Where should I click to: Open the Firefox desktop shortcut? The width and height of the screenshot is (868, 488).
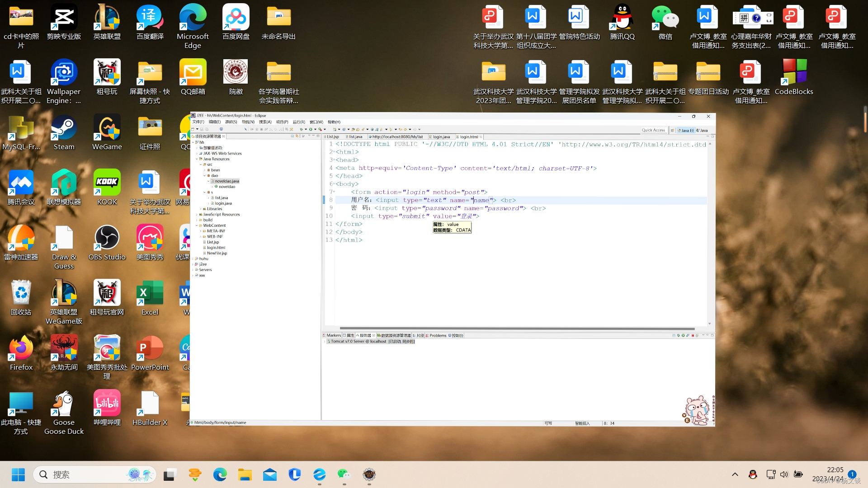(21, 353)
